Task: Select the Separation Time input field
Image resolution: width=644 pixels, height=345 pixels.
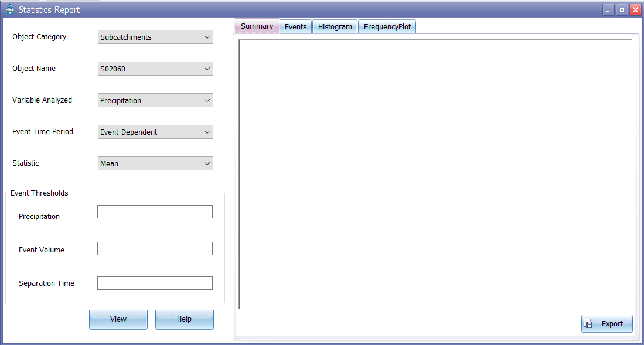Action: click(x=155, y=283)
